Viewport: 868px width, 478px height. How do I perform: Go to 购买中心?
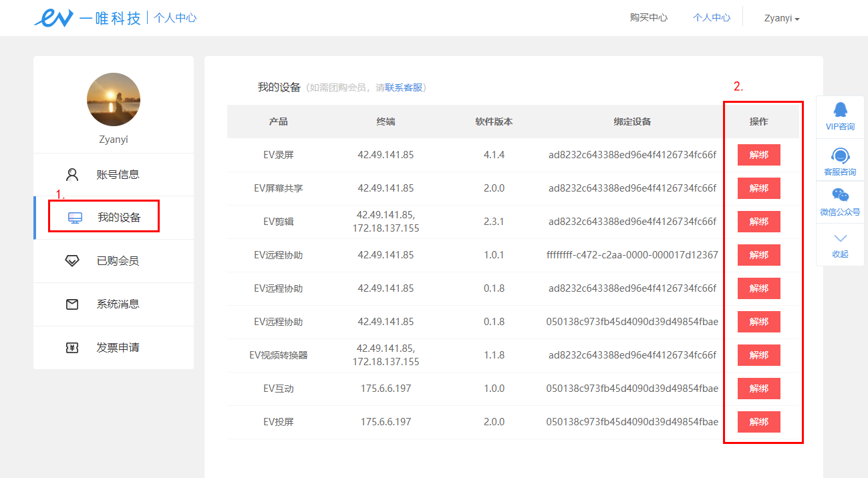(648, 17)
